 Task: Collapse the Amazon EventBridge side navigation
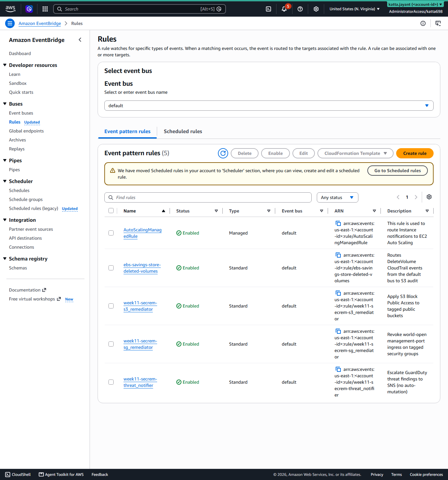coord(80,40)
